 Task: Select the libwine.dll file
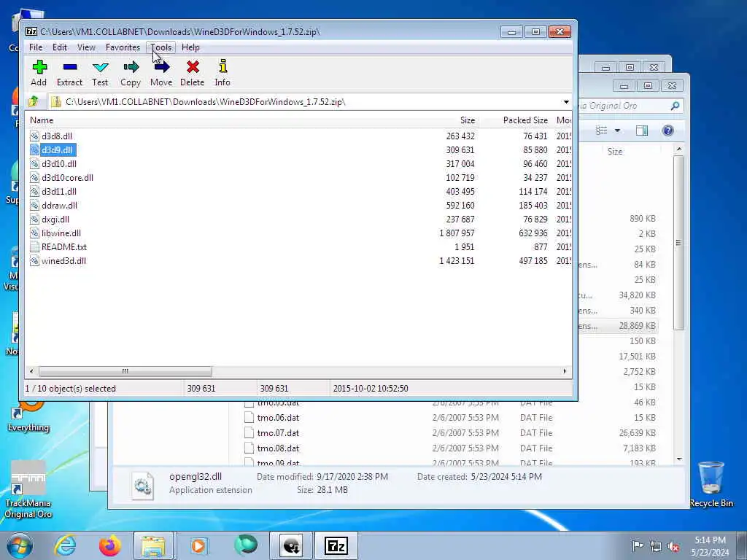tap(61, 233)
